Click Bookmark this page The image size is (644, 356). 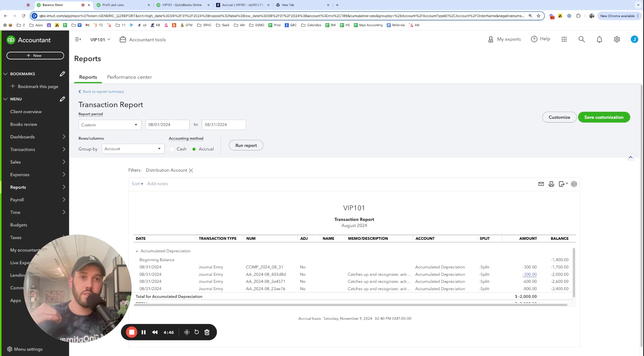click(x=34, y=86)
